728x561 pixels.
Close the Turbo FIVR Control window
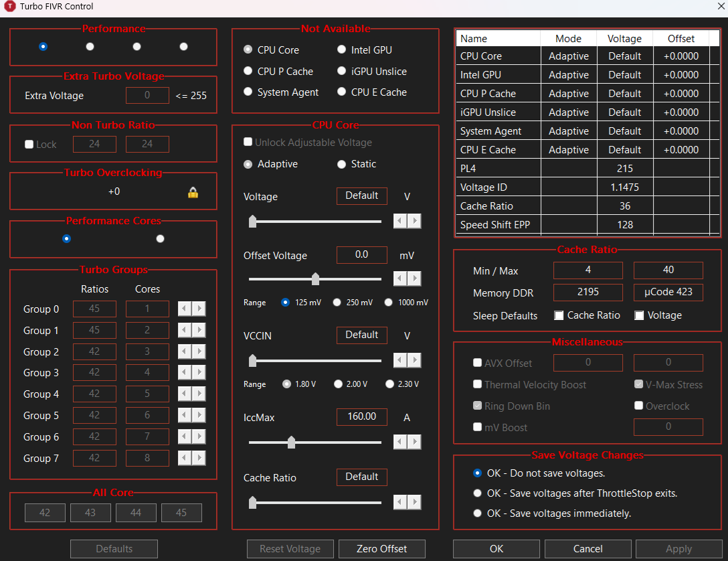pos(721,6)
